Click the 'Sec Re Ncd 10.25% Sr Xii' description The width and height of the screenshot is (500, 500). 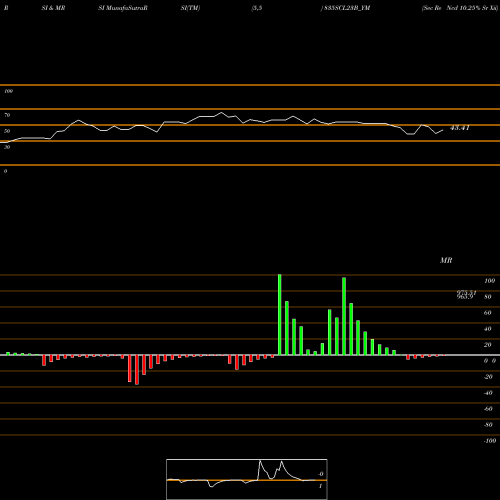tap(460, 8)
